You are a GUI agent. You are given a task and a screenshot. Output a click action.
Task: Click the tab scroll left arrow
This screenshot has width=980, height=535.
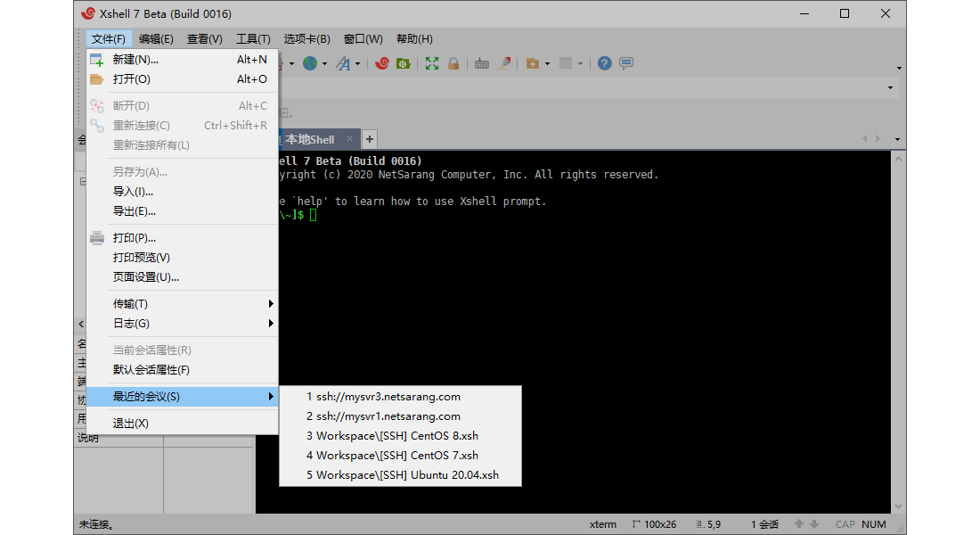864,139
